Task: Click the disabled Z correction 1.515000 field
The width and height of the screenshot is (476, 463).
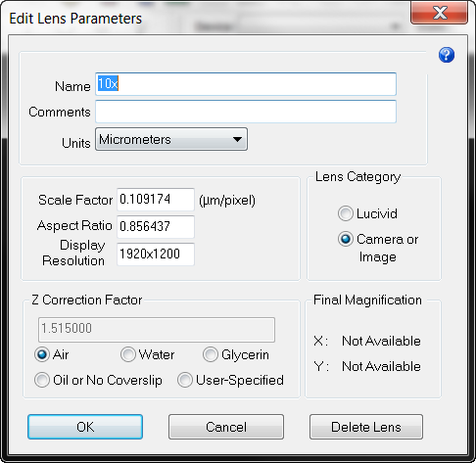Action: (157, 330)
